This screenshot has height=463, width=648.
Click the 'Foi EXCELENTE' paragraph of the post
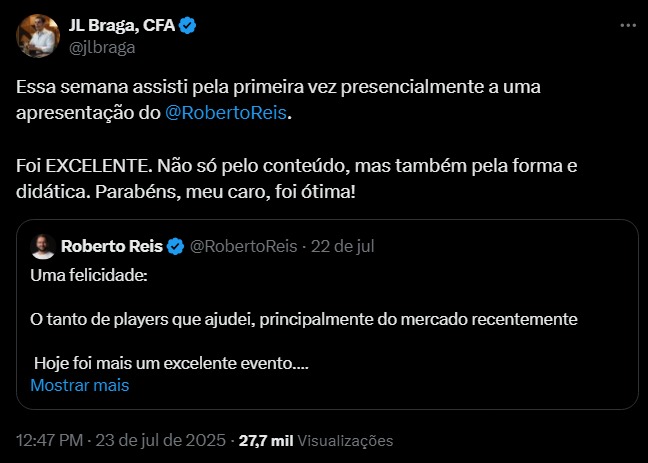[297, 164]
